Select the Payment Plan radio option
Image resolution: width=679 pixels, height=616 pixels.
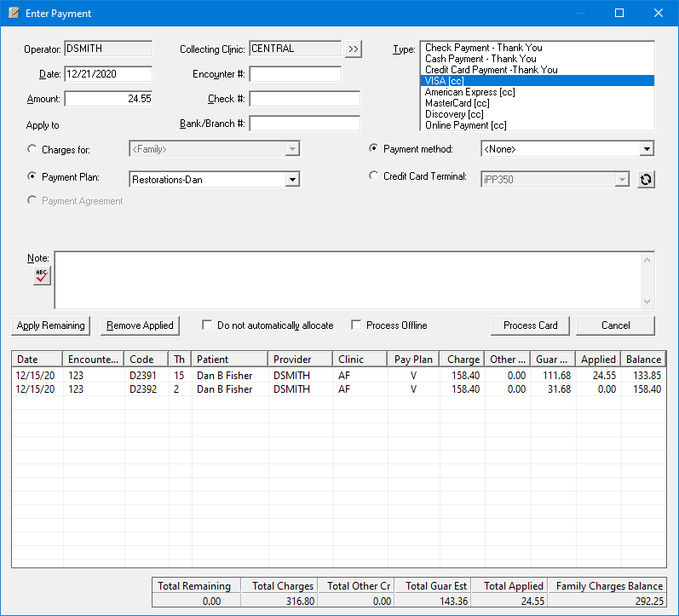[32, 176]
